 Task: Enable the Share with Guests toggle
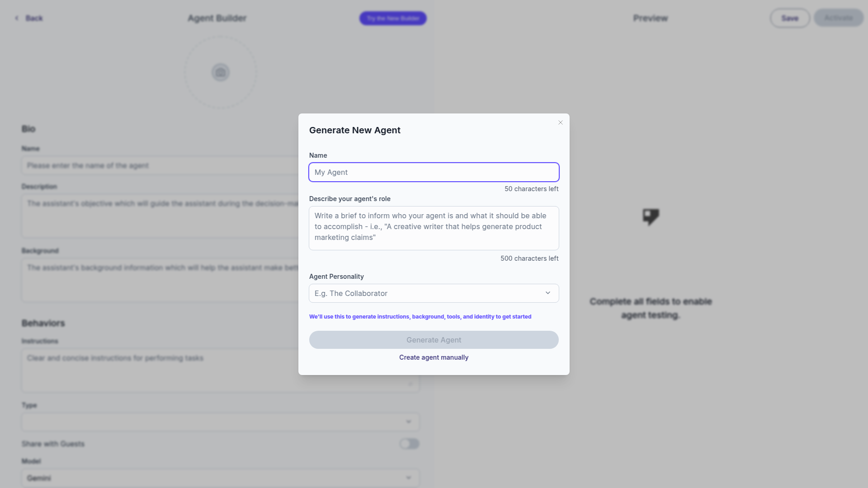click(409, 444)
